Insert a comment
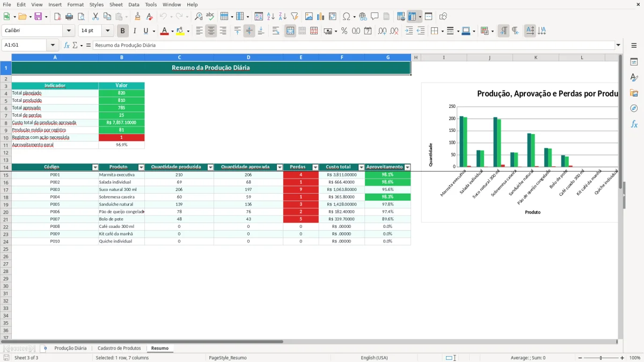The height and width of the screenshot is (362, 644). (x=375, y=17)
